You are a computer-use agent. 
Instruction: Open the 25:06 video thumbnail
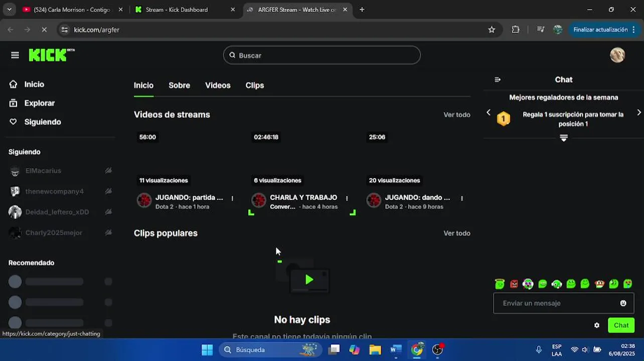point(417,159)
